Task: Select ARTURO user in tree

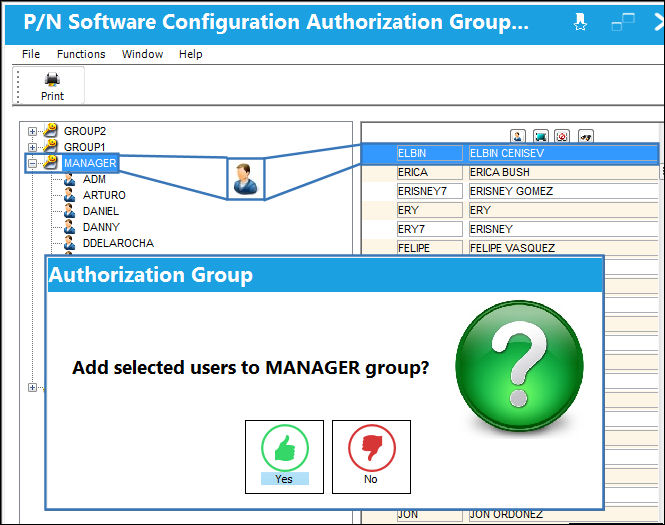Action: click(104, 195)
